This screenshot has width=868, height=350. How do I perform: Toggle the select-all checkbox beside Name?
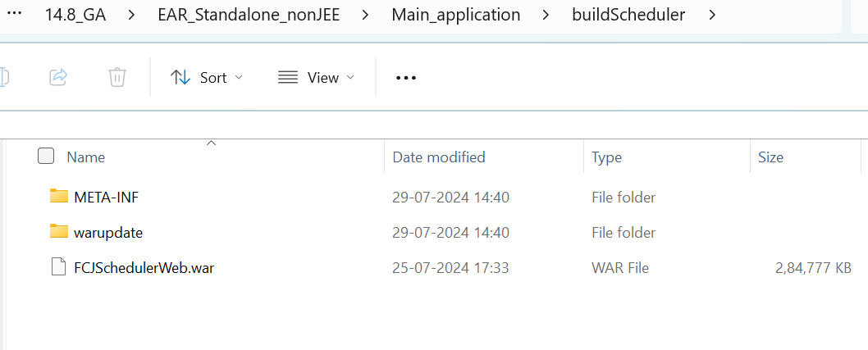[47, 156]
